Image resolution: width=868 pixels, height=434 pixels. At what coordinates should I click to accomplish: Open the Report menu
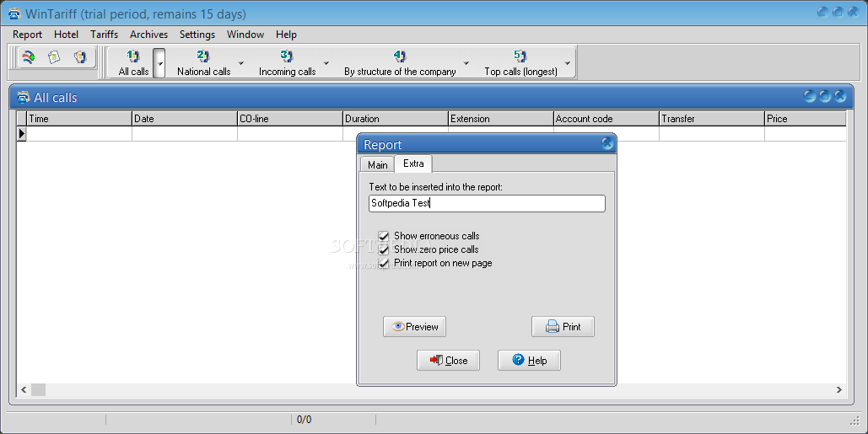click(27, 35)
